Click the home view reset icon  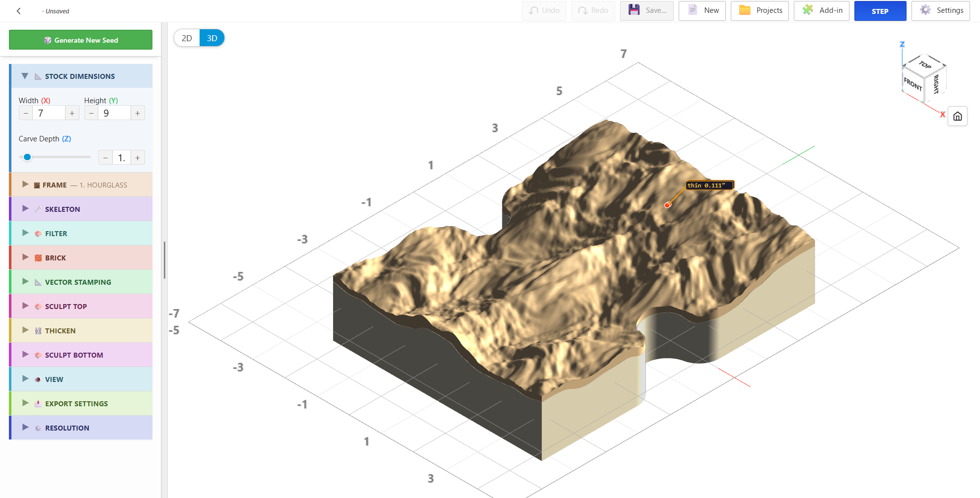click(957, 117)
